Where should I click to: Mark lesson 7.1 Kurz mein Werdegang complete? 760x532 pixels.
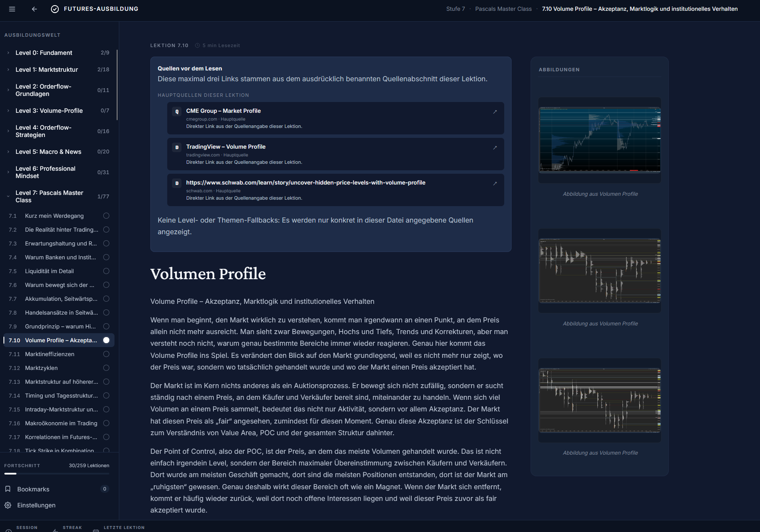(106, 216)
